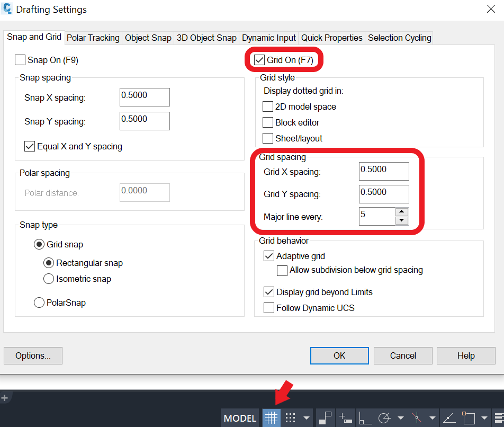
Task: Toggle Ortho mode icon in status bar
Action: click(365, 417)
